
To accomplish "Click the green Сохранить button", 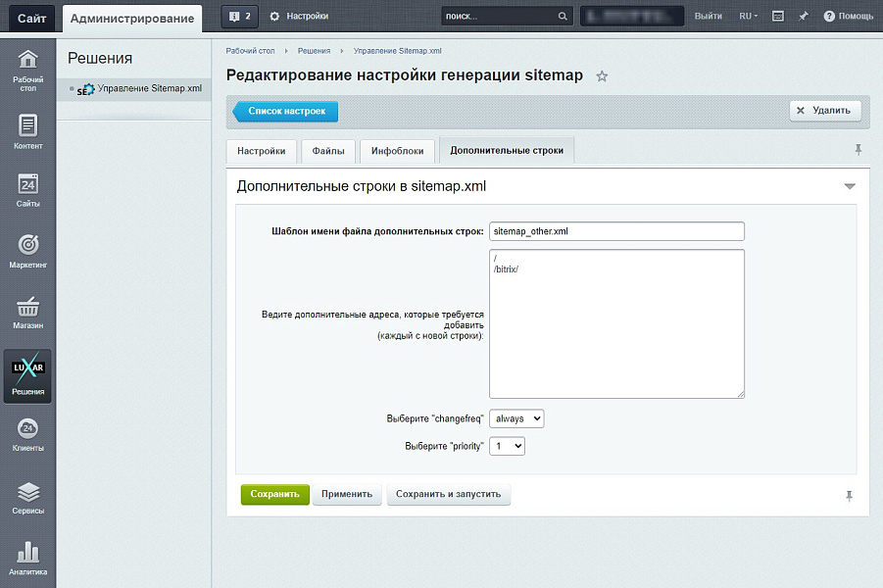I will 274,495.
